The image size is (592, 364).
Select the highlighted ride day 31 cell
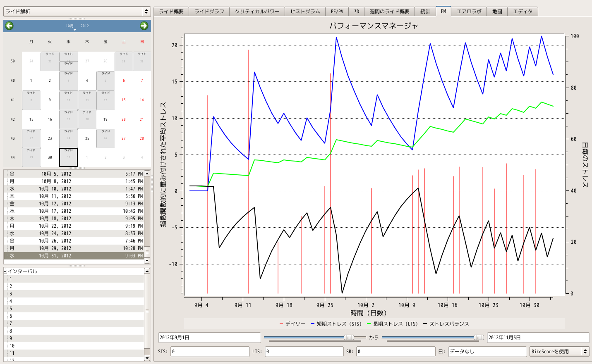69,157
